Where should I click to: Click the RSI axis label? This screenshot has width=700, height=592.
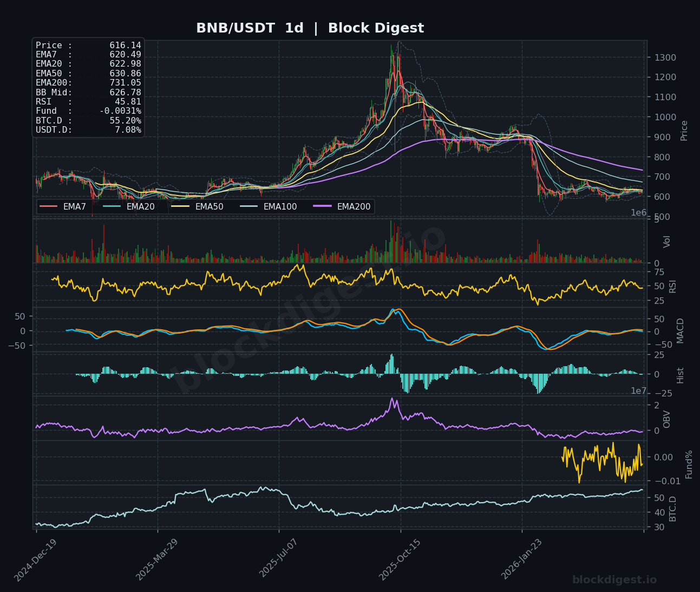click(x=673, y=286)
